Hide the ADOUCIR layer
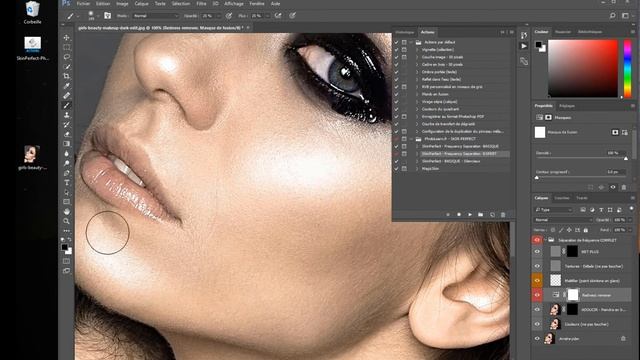The width and height of the screenshot is (640, 360). pos(537,309)
